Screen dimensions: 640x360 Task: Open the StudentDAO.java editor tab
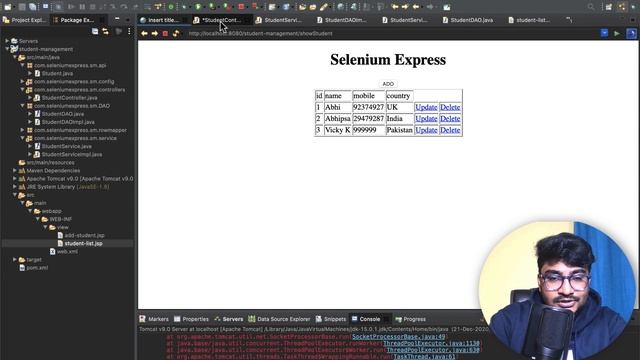coord(468,20)
